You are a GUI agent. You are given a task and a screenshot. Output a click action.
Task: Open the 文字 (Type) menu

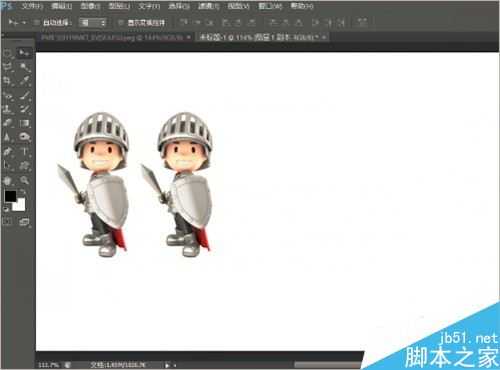coord(149,6)
